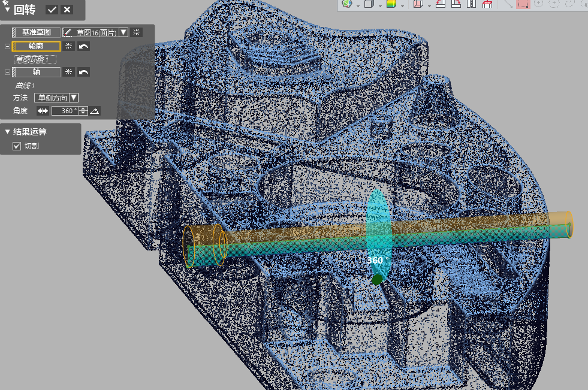The width and height of the screenshot is (588, 390).
Task: Select the rectangle selection mode tool
Action: click(x=523, y=4)
